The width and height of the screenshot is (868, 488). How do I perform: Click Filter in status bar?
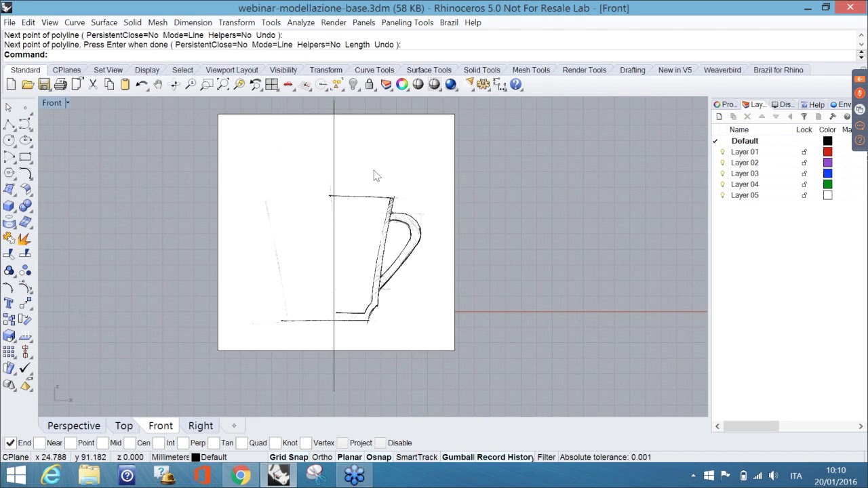[547, 457]
